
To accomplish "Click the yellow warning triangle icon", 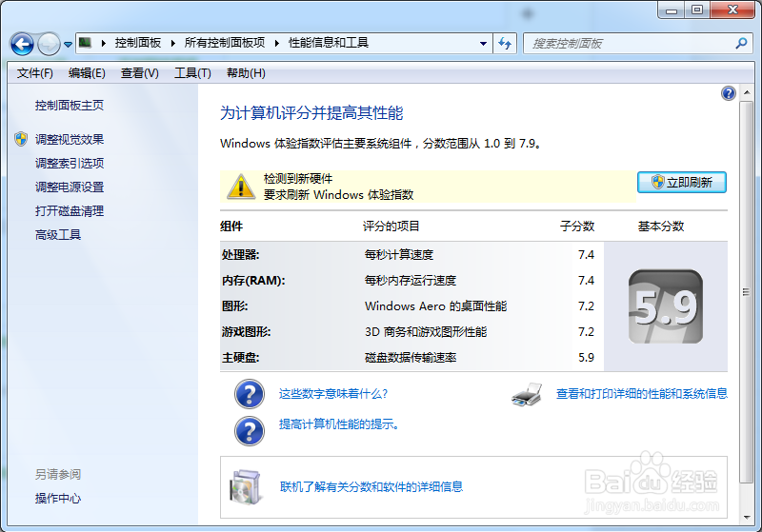I will click(x=241, y=187).
